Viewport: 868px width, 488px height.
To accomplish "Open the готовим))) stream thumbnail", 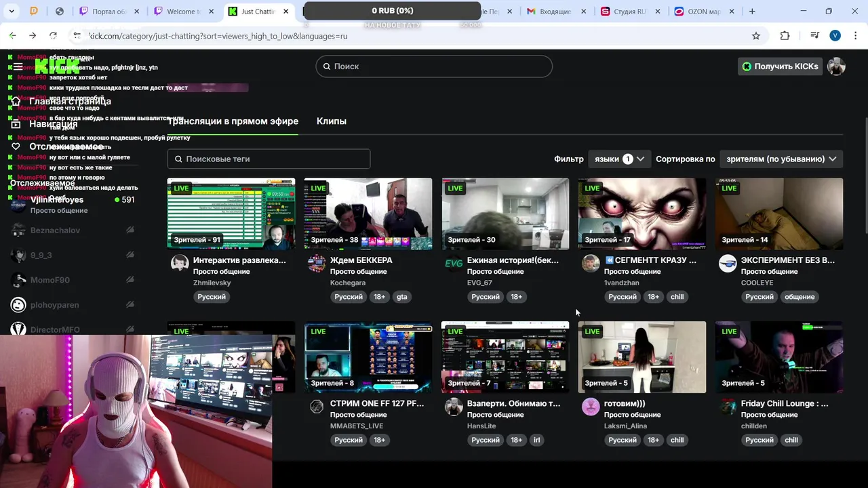I will pyautogui.click(x=642, y=357).
